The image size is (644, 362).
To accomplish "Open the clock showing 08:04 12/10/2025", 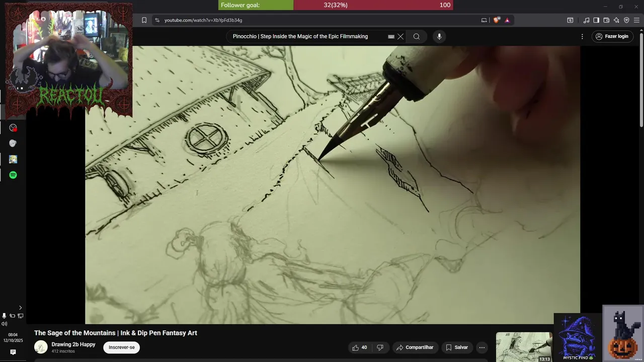I will (13, 337).
